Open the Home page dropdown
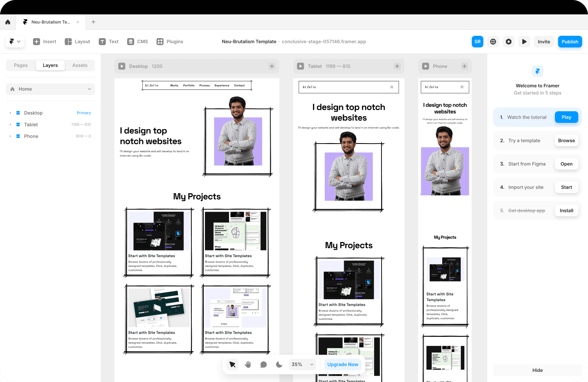This screenshot has width=588, height=382. click(x=50, y=89)
